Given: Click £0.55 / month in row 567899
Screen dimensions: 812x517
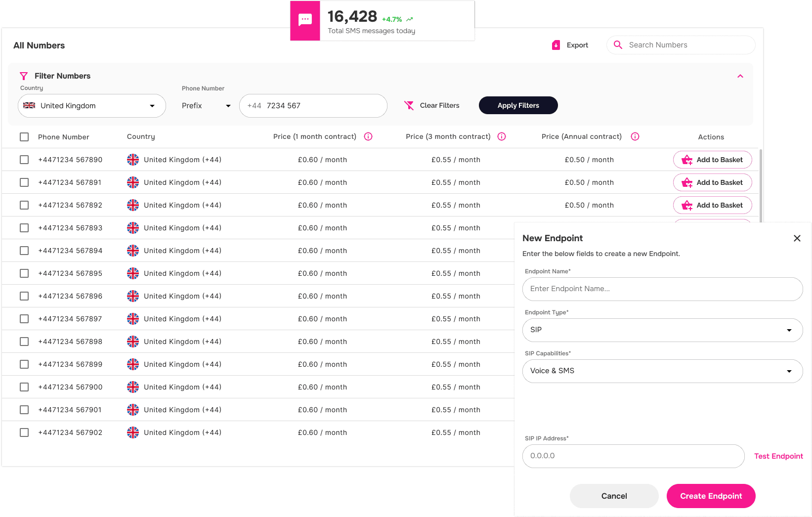Looking at the screenshot, I should point(456,364).
